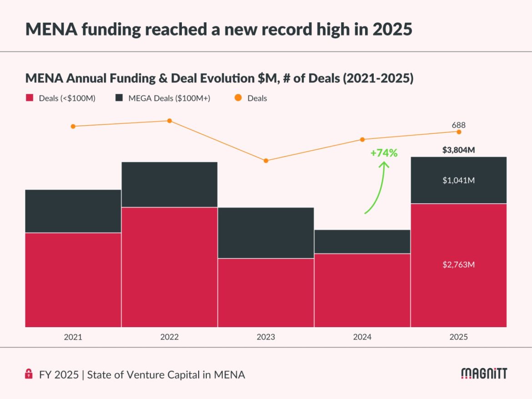The width and height of the screenshot is (532, 399).
Task: Select the 2023 orange deal count point
Action: [x=266, y=161]
